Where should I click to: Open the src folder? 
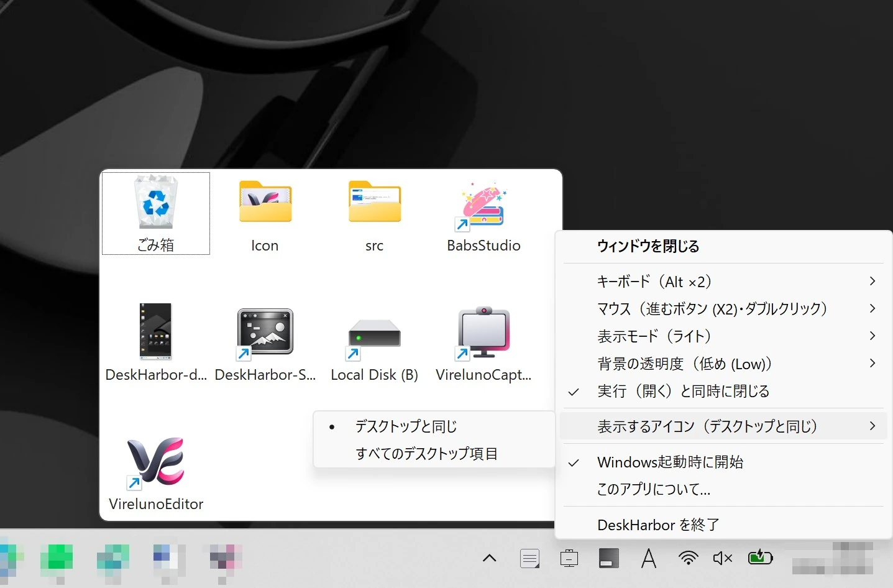(x=375, y=201)
